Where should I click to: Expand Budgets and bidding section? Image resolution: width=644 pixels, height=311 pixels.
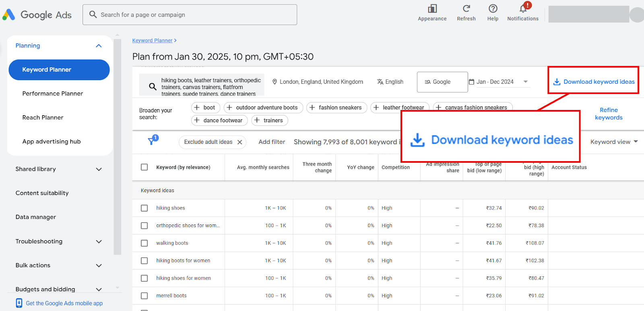[x=99, y=289]
